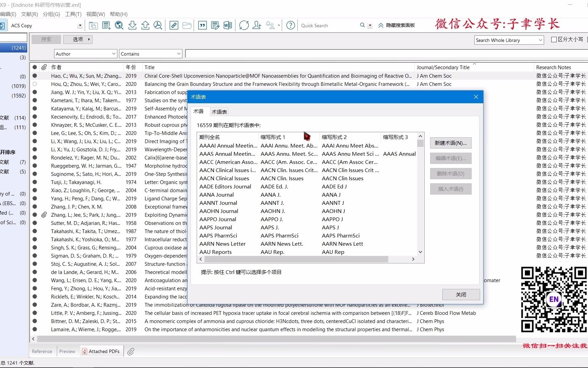This screenshot has height=368, width=588.
Task: Click the library mode globe icon at far left
Action: coord(2,26)
